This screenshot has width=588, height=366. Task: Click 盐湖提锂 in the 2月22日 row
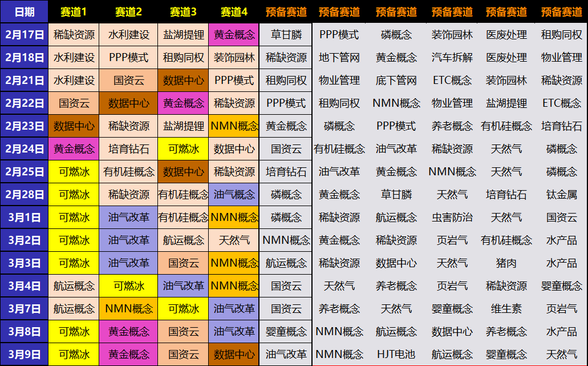coord(506,103)
